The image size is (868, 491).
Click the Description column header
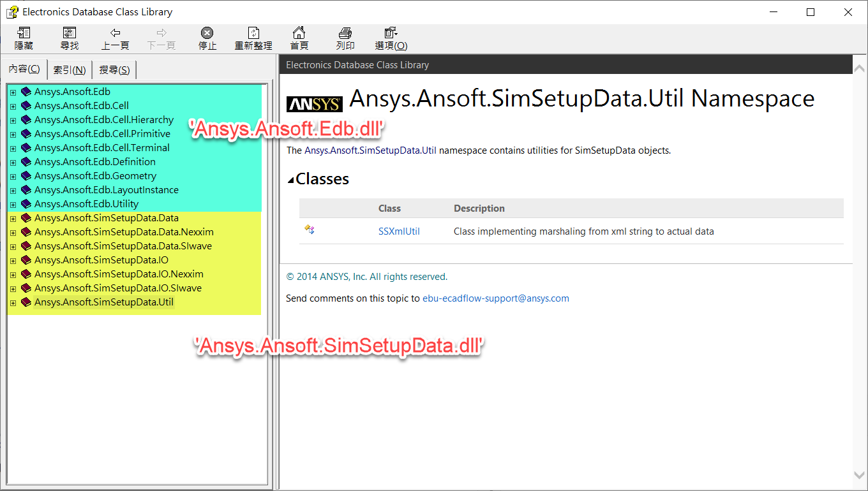(479, 209)
